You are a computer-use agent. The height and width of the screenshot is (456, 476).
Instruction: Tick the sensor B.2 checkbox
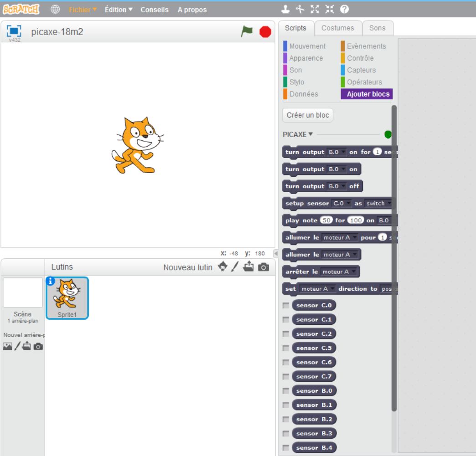286,419
